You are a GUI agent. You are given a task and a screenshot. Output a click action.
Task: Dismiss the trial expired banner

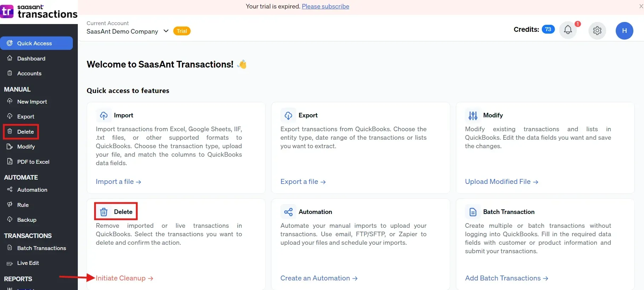[x=641, y=6]
